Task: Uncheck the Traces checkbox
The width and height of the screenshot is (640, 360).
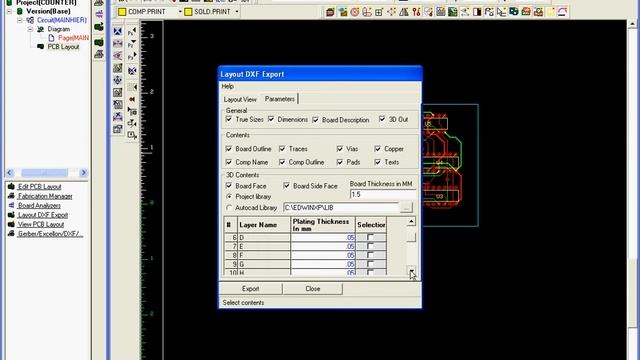Action: point(282,149)
